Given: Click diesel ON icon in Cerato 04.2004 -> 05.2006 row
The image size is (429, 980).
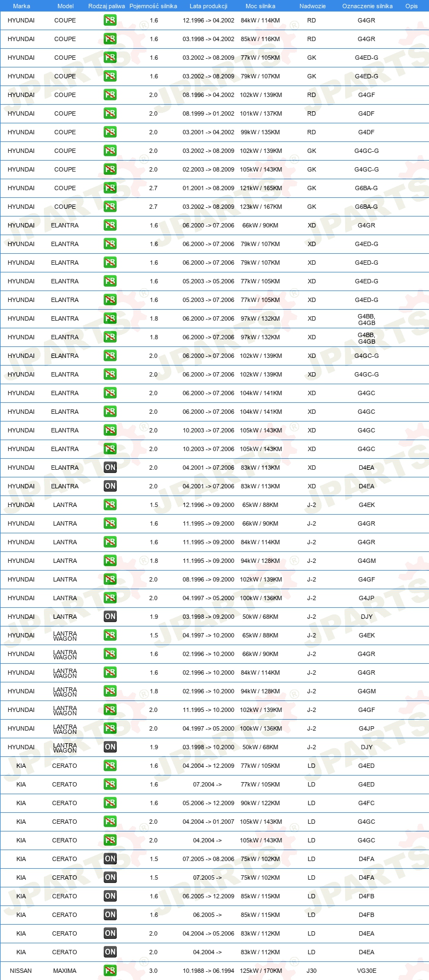Looking at the screenshot, I should tap(110, 933).
